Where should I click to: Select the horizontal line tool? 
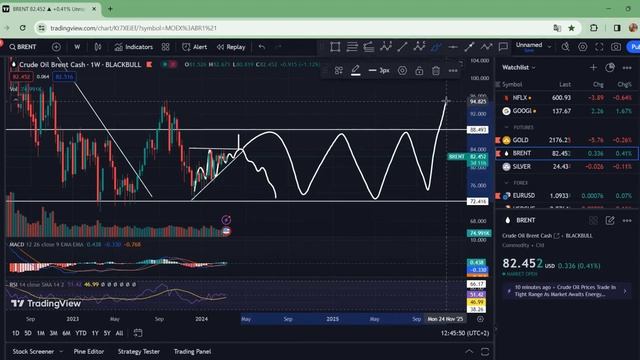453,47
